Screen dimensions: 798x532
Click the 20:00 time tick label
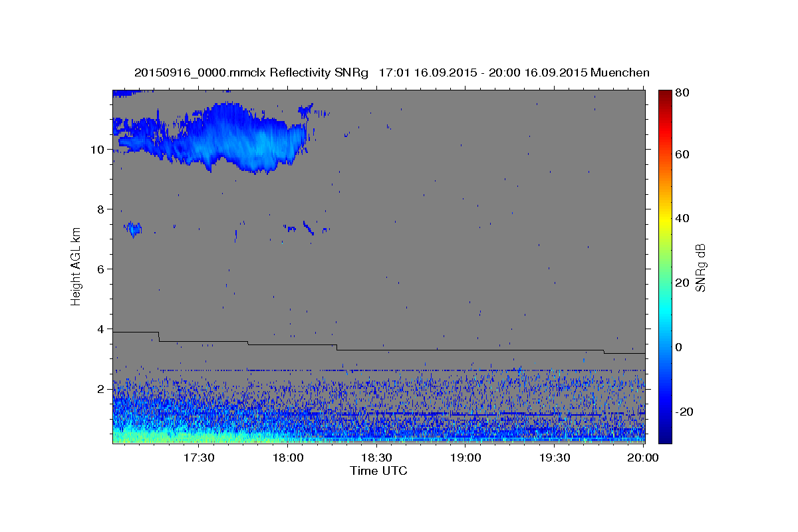pos(643,458)
